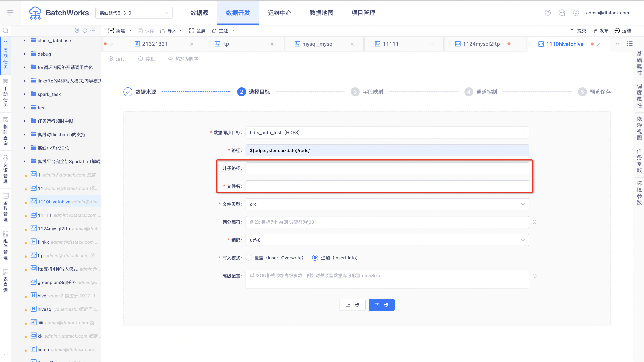This screenshot has height=362, width=644.
Task: Switch to 运维中心 top tab
Action: pos(279,13)
